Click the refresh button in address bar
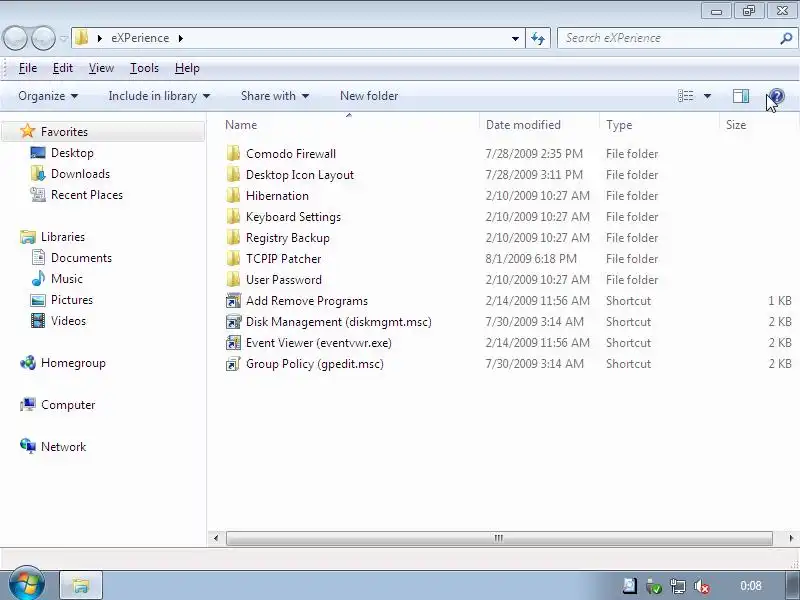 (538, 38)
